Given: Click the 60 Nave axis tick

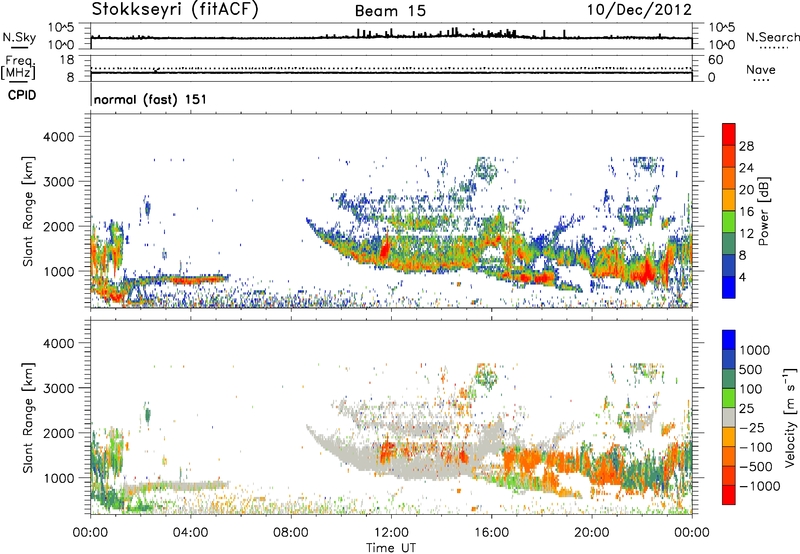Looking at the screenshot, I should point(715,60).
